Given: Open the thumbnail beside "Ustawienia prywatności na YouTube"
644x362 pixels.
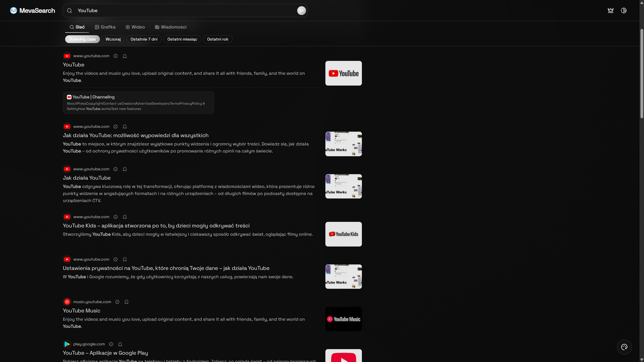Looking at the screenshot, I should pos(343,276).
